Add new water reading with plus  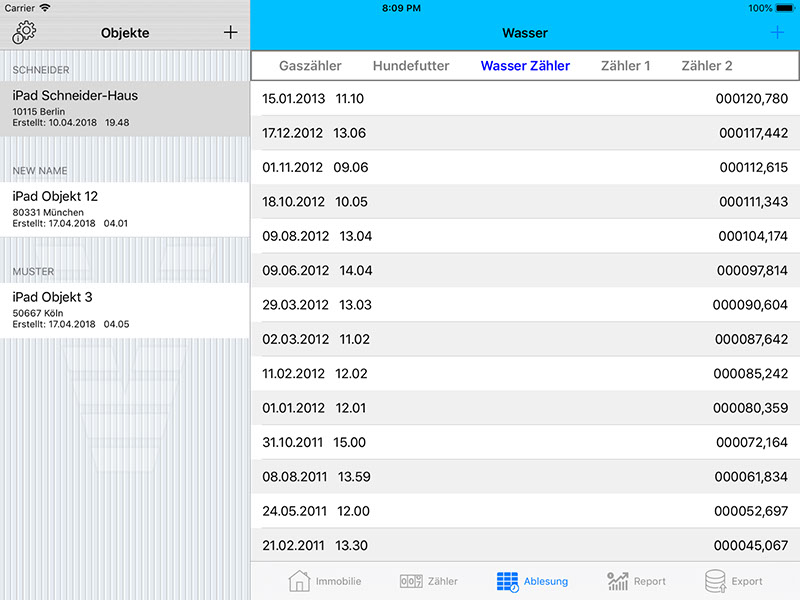[777, 33]
